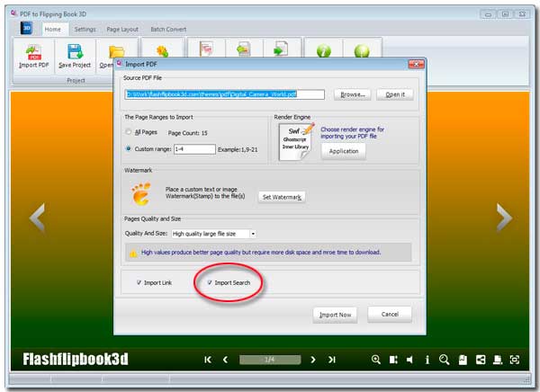Switch to the Settings tab
This screenshot has height=392, width=540.
pyautogui.click(x=85, y=30)
